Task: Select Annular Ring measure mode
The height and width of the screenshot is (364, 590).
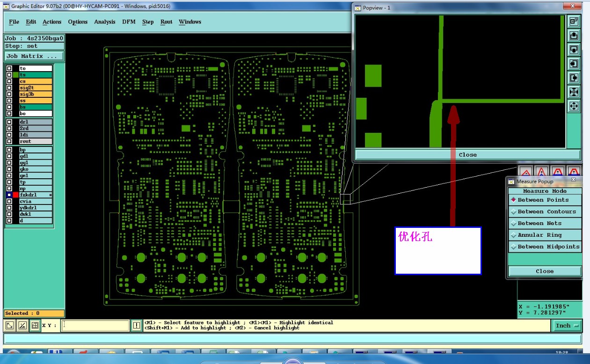Action: [545, 235]
